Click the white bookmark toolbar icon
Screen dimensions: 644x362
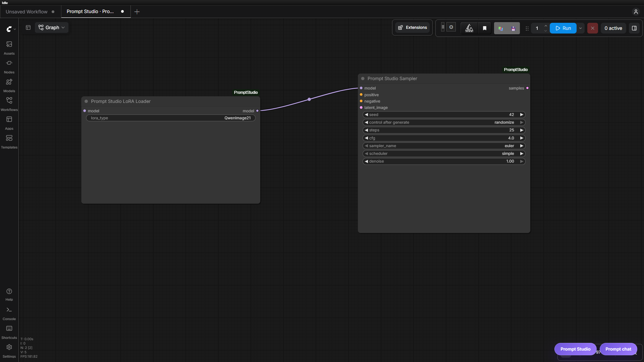pos(484,28)
